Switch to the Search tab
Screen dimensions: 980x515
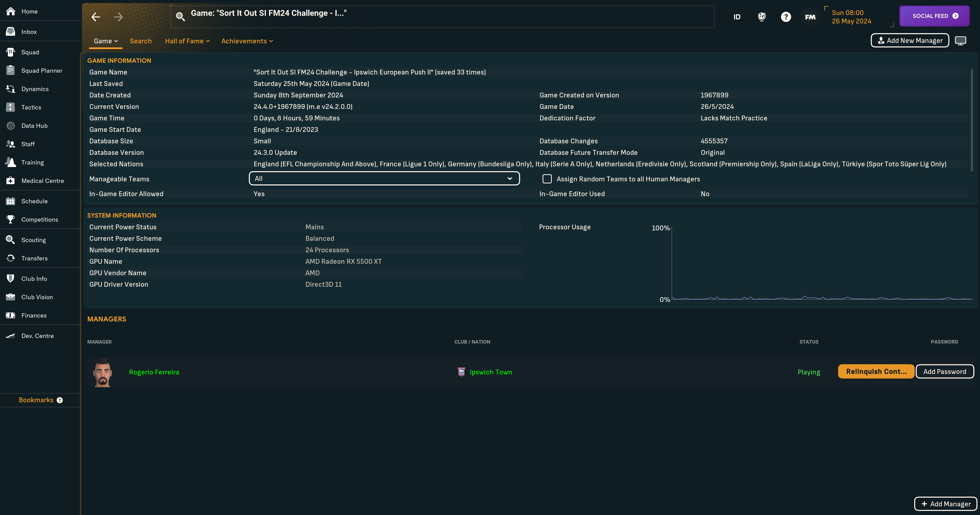point(141,41)
